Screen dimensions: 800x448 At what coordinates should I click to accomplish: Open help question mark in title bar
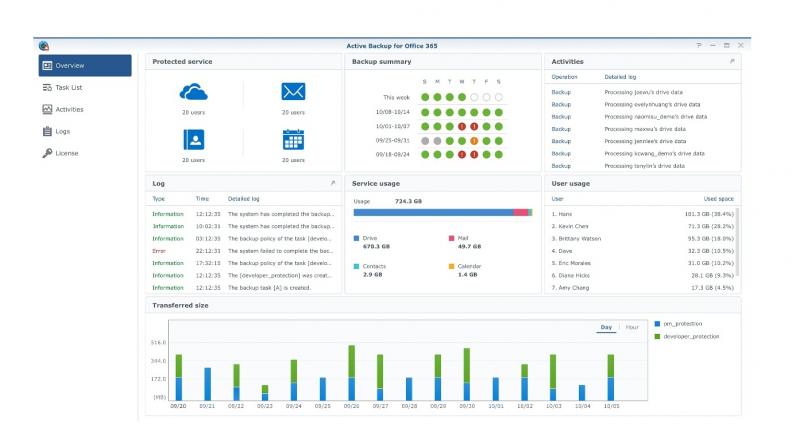click(698, 45)
